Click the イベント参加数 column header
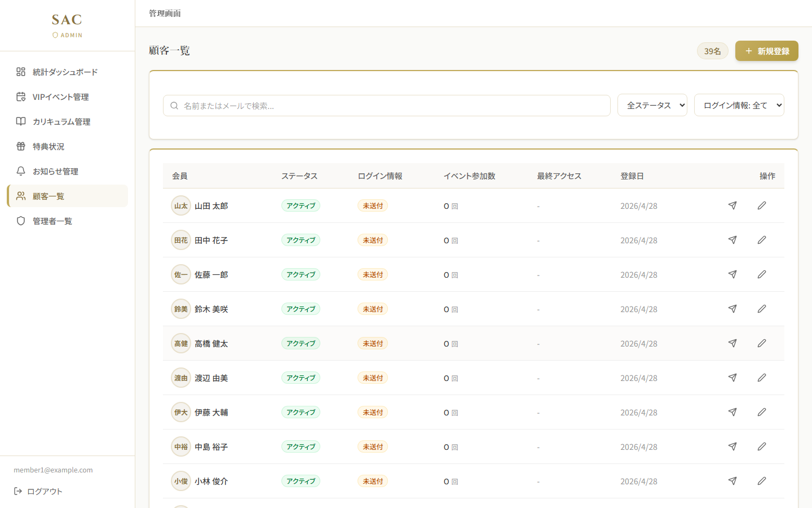This screenshot has height=508, width=812. 469,176
